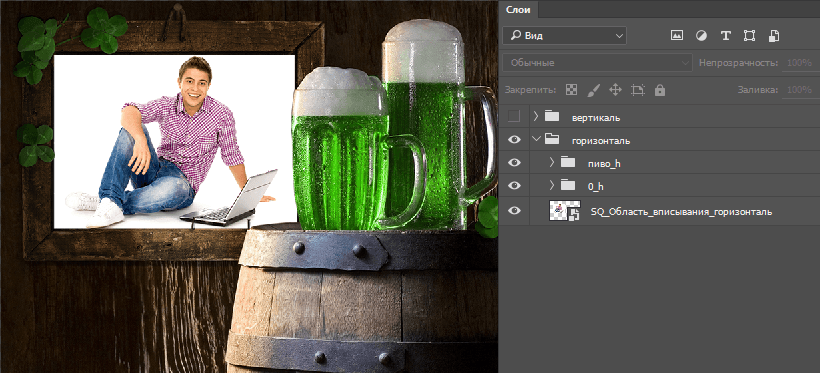Open the Вид filter type dropdown

point(564,36)
